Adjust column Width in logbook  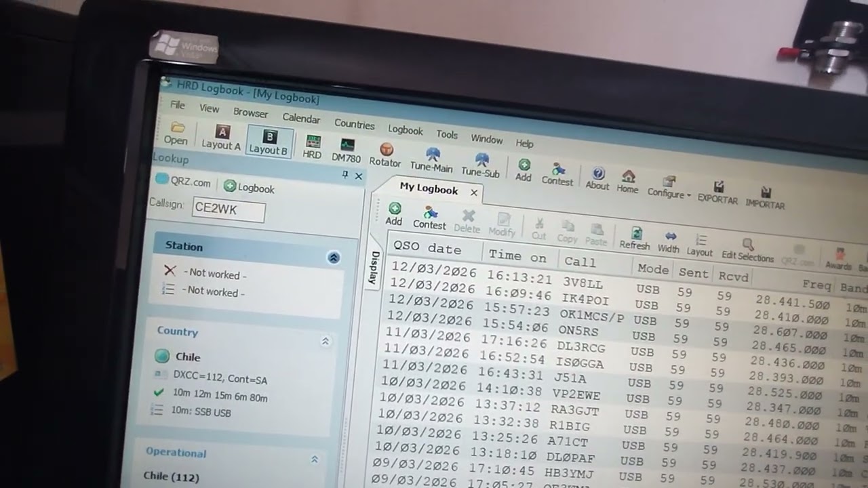tap(669, 243)
